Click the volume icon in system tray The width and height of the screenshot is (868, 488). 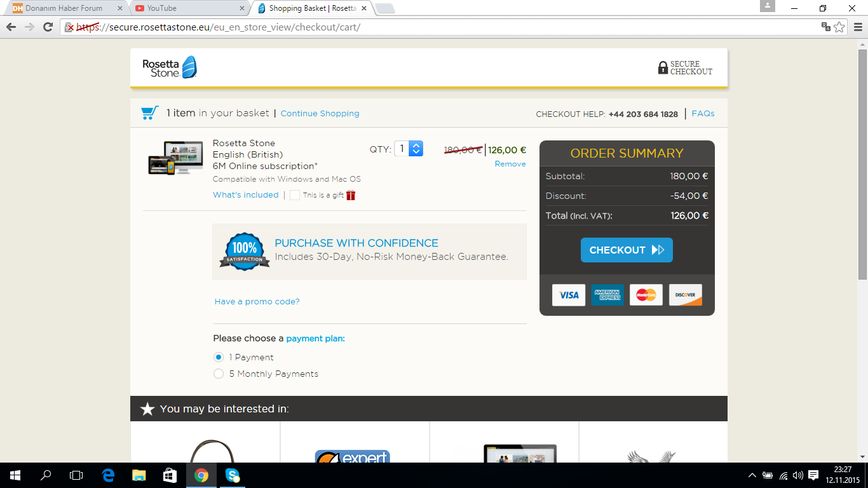pyautogui.click(x=798, y=475)
